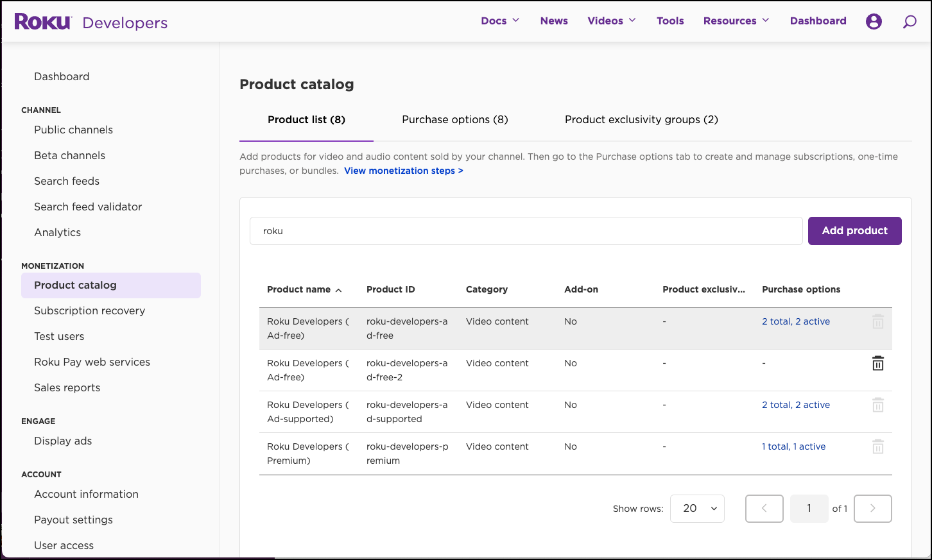The height and width of the screenshot is (560, 932).
Task: Click the product search field
Action: click(526, 231)
